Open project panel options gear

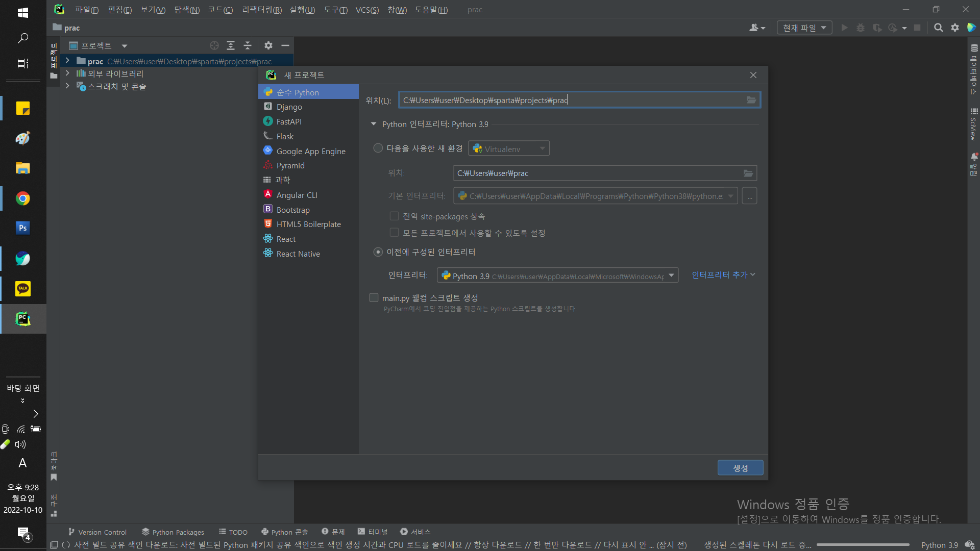(x=268, y=45)
